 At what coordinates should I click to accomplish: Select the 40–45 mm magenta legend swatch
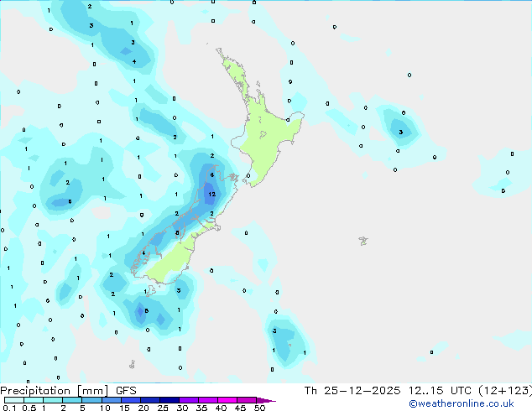coord(227,400)
